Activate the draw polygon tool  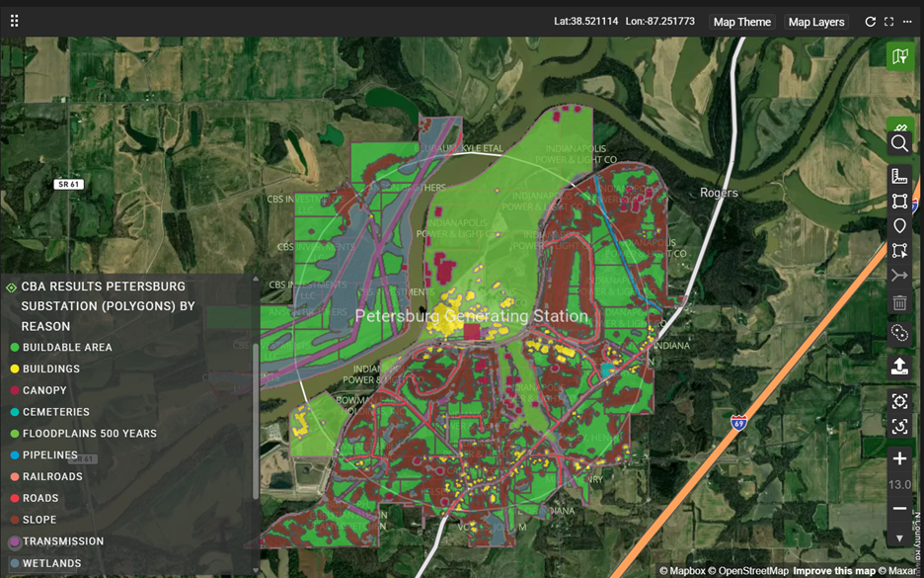pyautogui.click(x=899, y=202)
